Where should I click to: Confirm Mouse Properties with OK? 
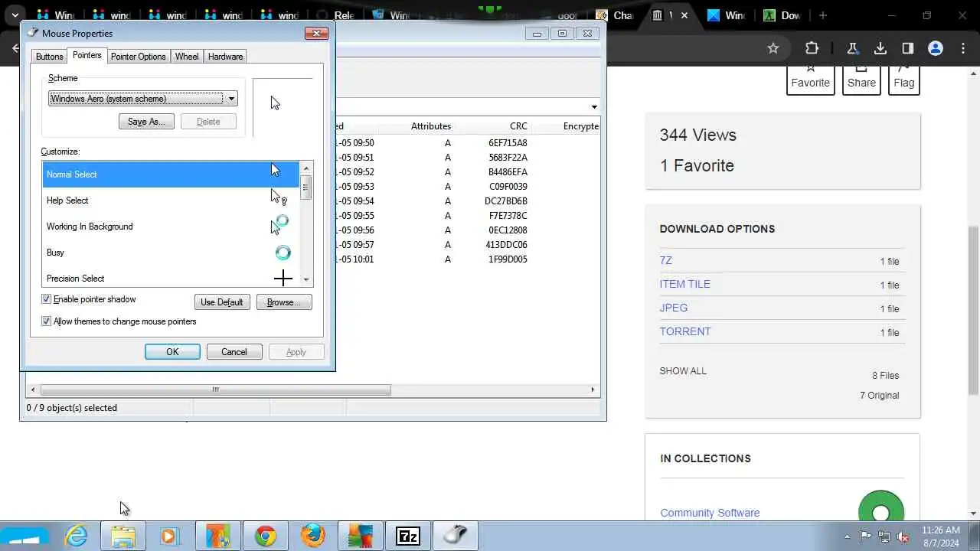172,352
